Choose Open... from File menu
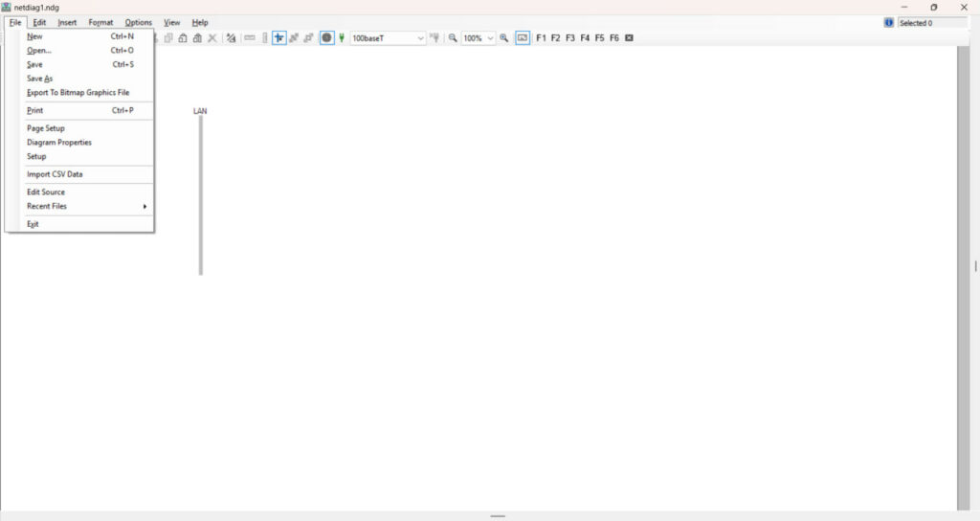This screenshot has width=980, height=521. 80,51
